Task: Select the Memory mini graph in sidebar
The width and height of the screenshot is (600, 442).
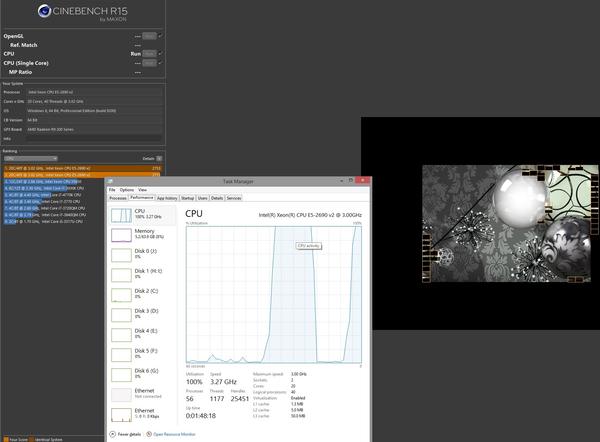Action: click(121, 235)
